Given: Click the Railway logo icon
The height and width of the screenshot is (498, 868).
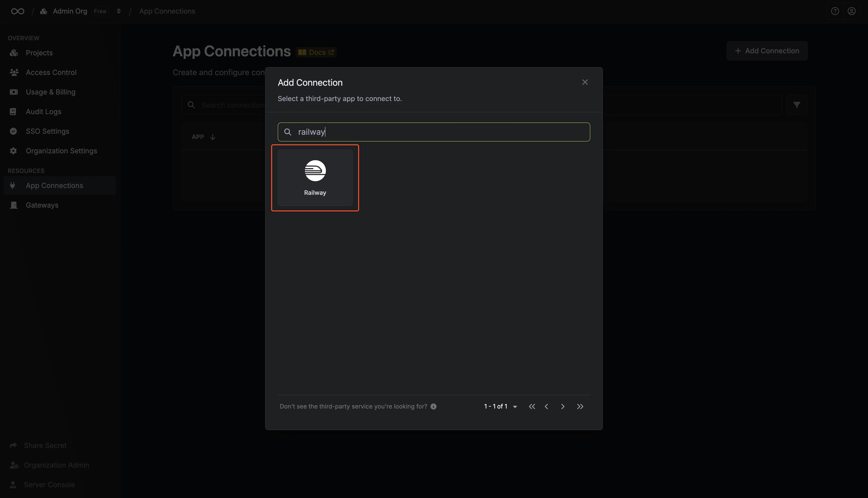Looking at the screenshot, I should [315, 171].
